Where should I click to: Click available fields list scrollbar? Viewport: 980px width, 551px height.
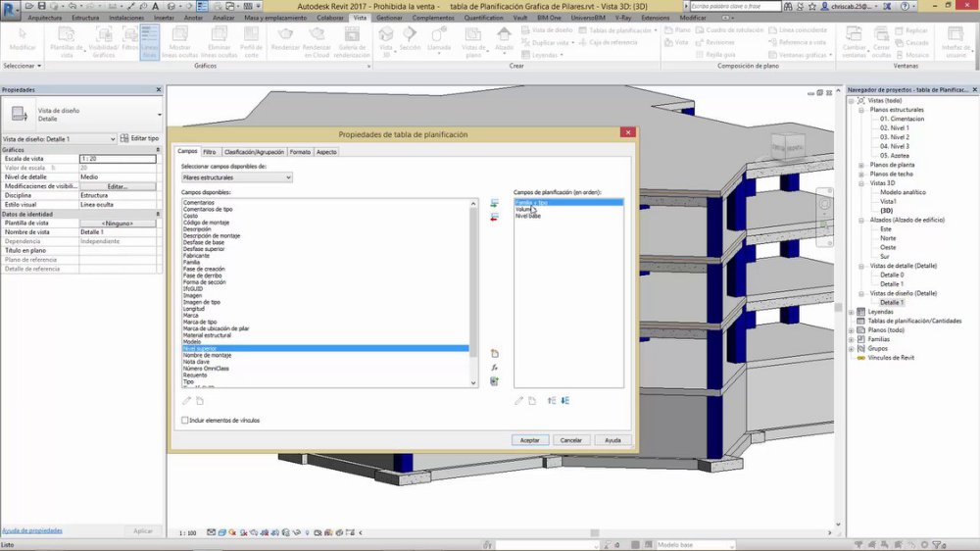(473, 293)
